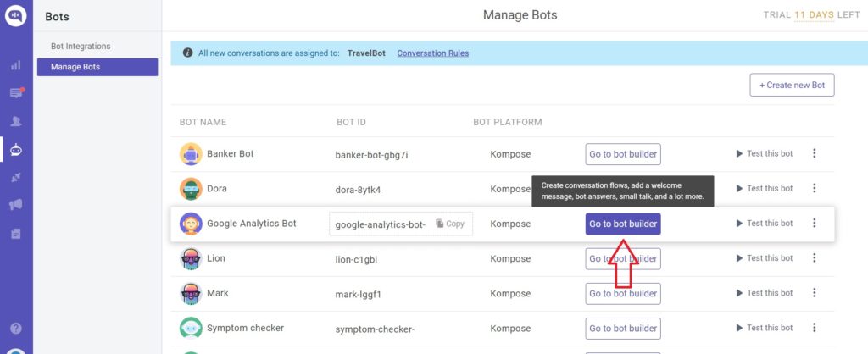Screen dimensions: 868x354
Task: Click the Symptom checker bot avatar
Action: pyautogui.click(x=191, y=328)
